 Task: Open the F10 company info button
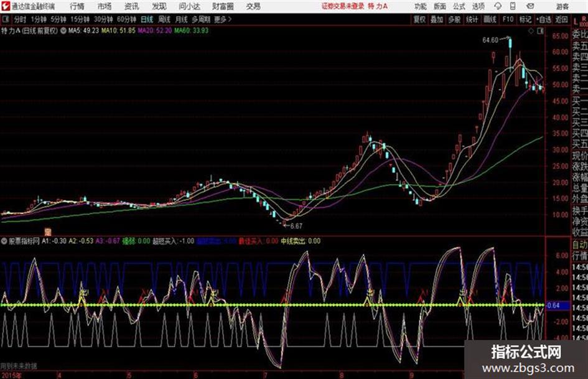(x=508, y=19)
